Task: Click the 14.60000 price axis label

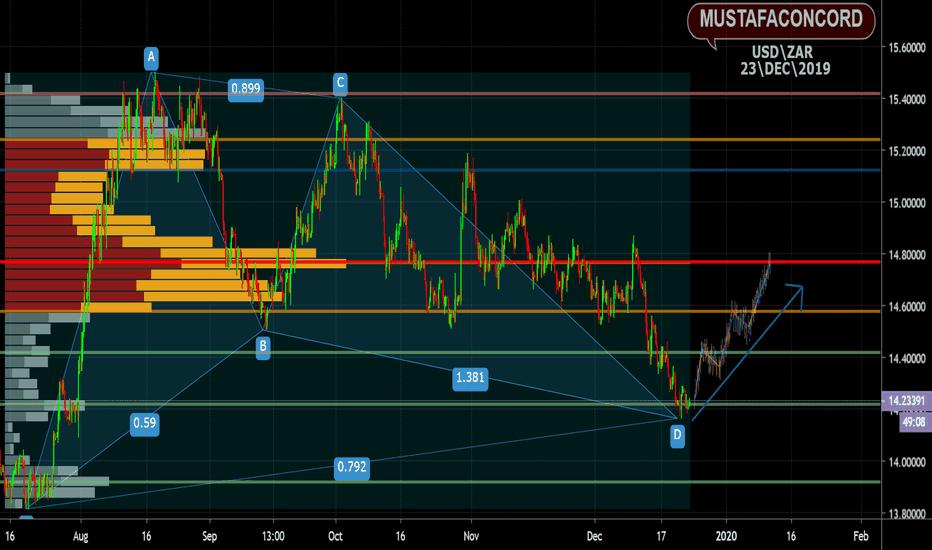Action: 906,307
